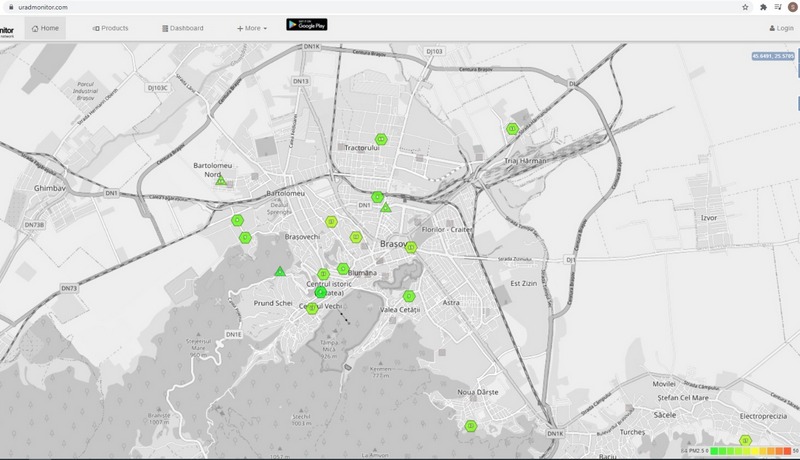
Task: Click the browser profile avatar
Action: (793, 7)
